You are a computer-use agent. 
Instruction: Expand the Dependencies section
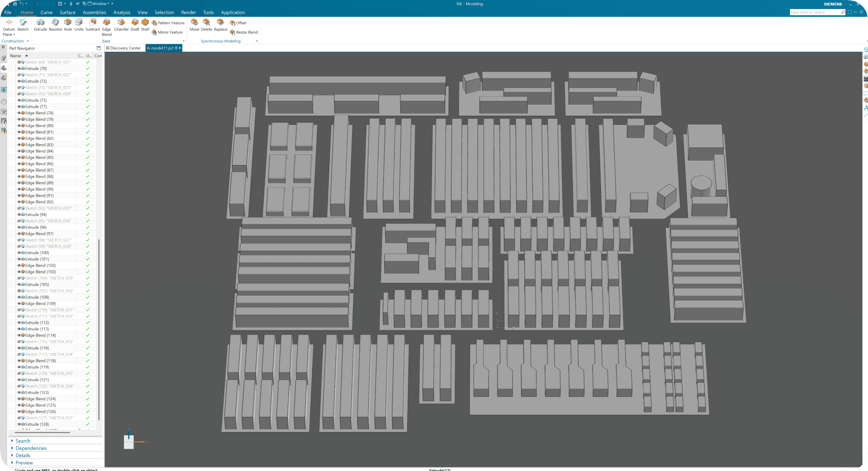click(31, 448)
